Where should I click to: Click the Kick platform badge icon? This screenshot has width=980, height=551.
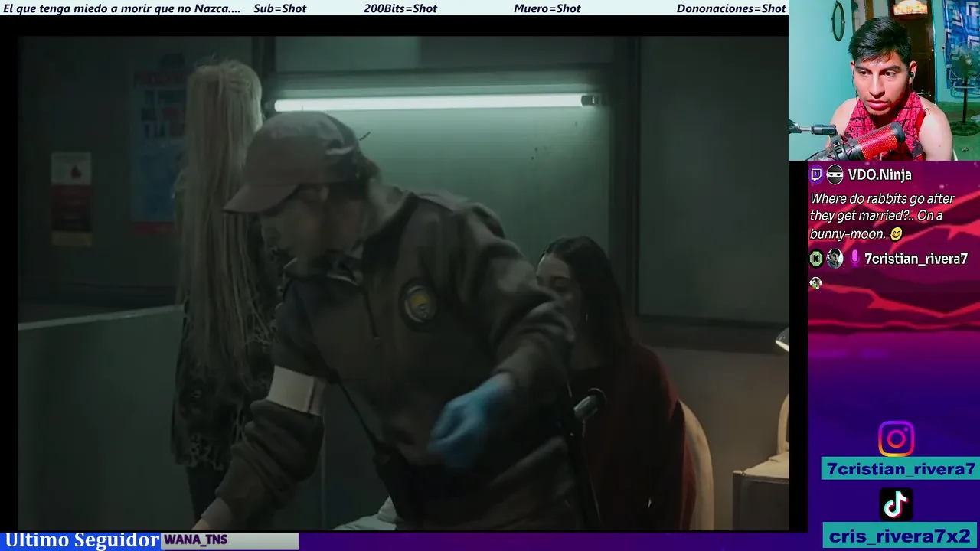816,259
